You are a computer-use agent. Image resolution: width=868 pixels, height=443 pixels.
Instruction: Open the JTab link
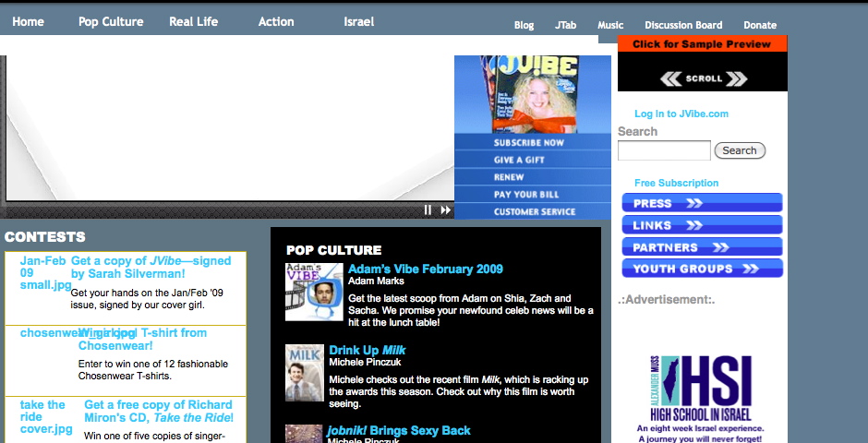pos(565,25)
